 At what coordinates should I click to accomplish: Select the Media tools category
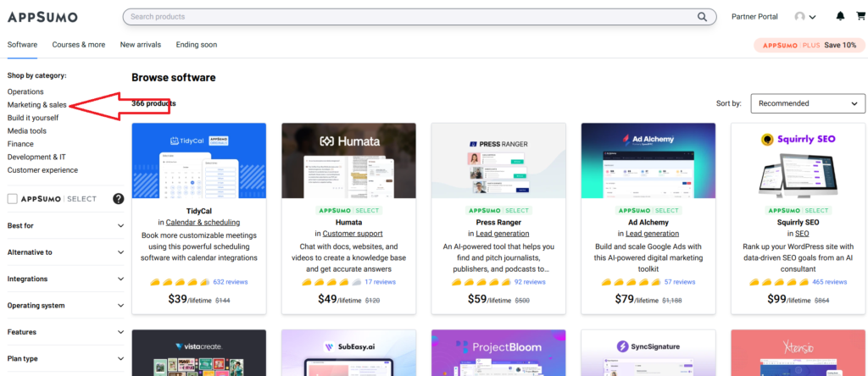(x=26, y=131)
